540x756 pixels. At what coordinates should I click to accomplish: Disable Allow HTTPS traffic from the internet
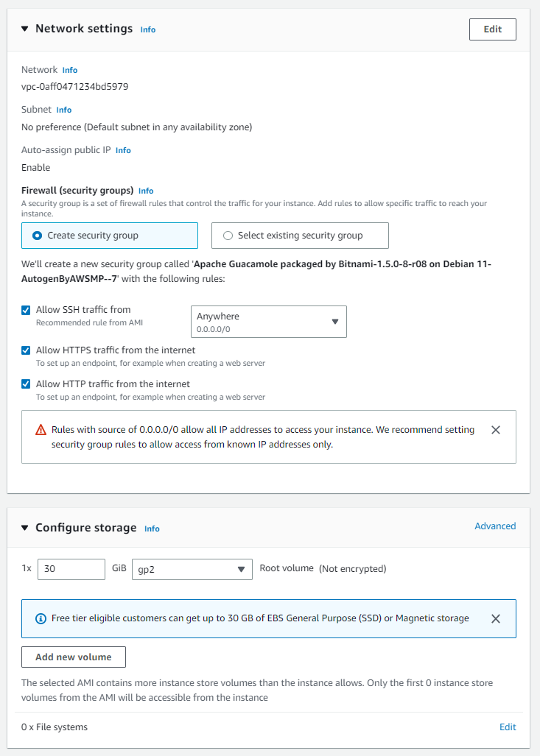26,350
